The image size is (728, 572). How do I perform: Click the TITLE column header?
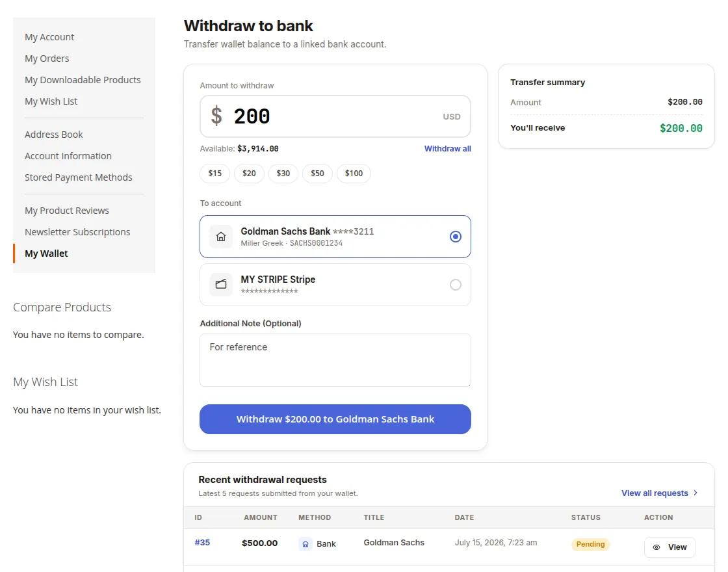[x=374, y=517]
